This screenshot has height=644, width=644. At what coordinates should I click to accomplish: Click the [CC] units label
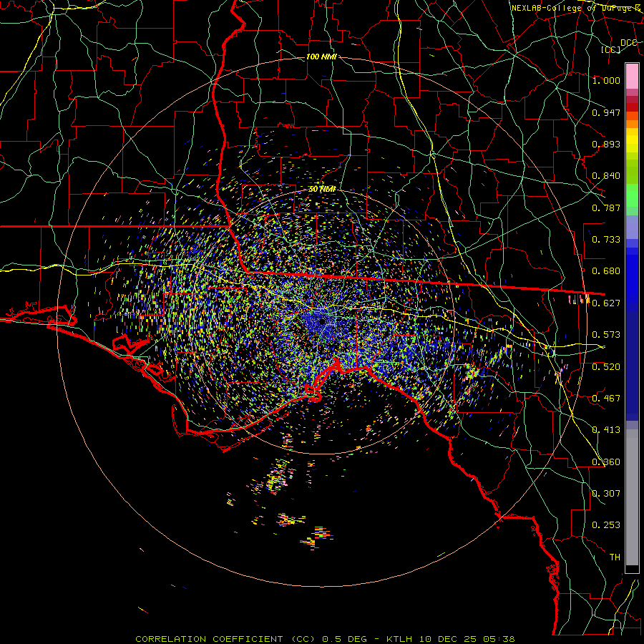[x=611, y=49]
